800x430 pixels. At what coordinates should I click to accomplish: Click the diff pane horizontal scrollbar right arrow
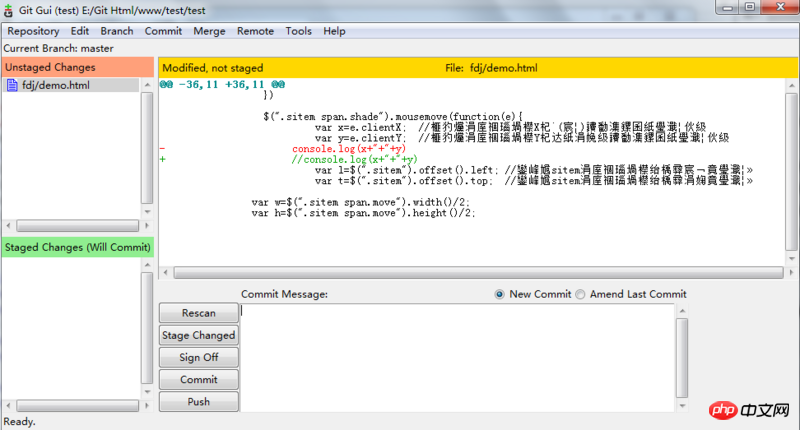tap(791, 272)
